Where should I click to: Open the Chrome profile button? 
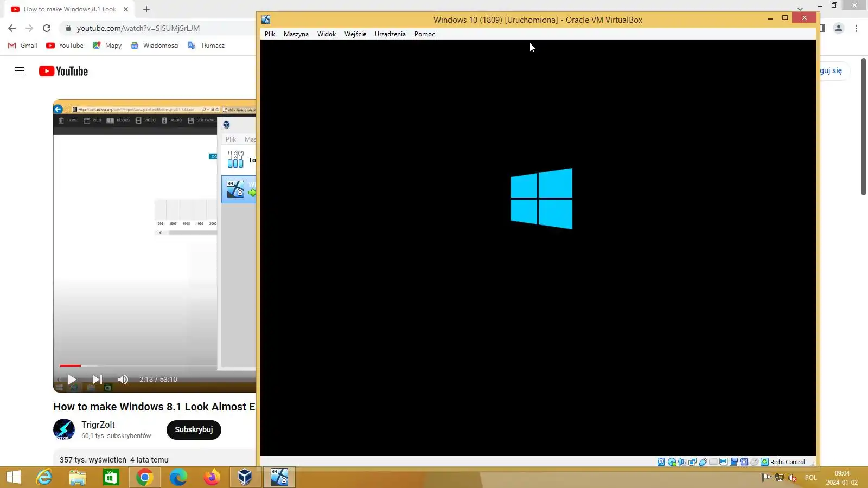[839, 28]
